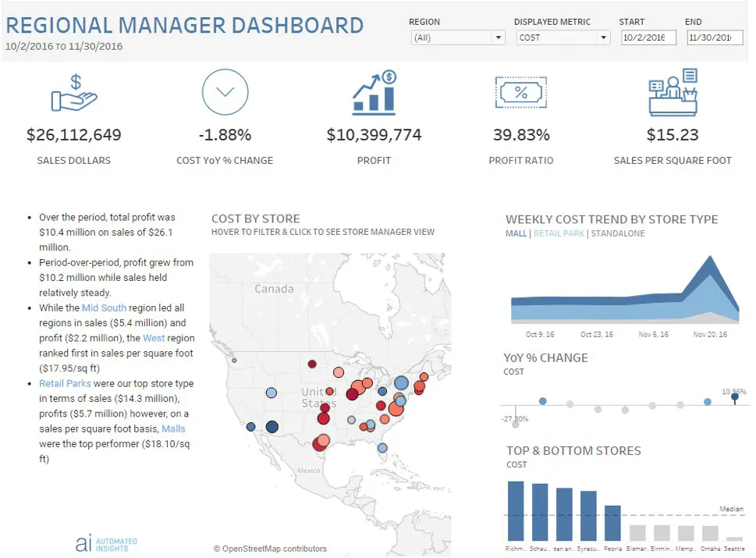Edit the Start date field 10/2/2016
The image size is (756, 558).
pos(648,37)
